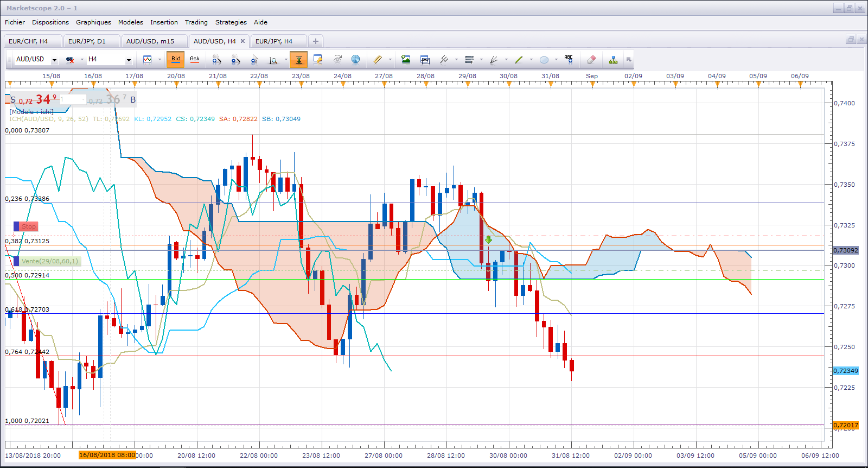Select the Fibonacci levels tool
The image size is (868, 468).
tap(469, 60)
